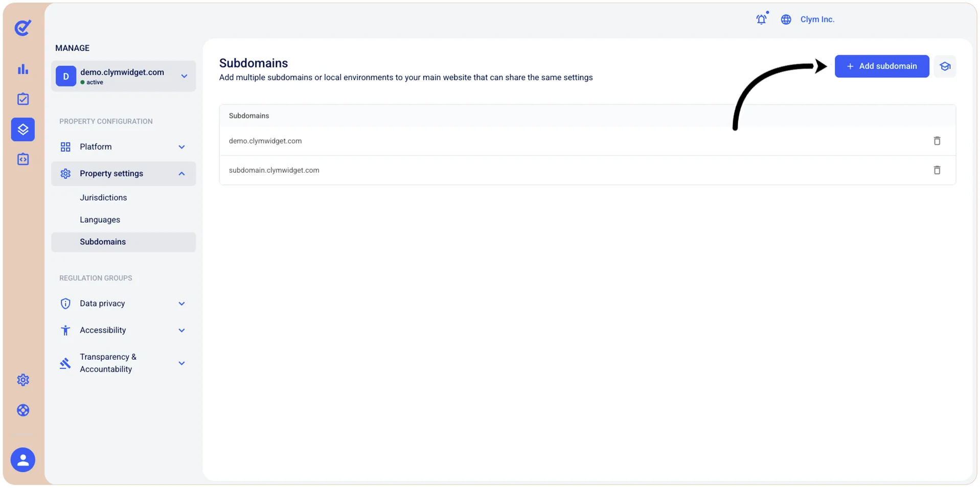Open the Jurisdictions menu item
This screenshot has height=488, width=980.
(103, 198)
